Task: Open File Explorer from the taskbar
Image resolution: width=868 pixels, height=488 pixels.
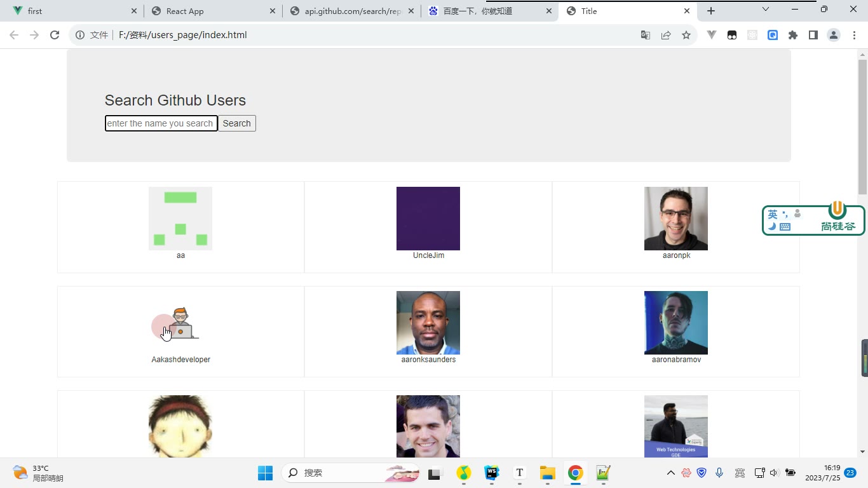Action: (x=547, y=473)
